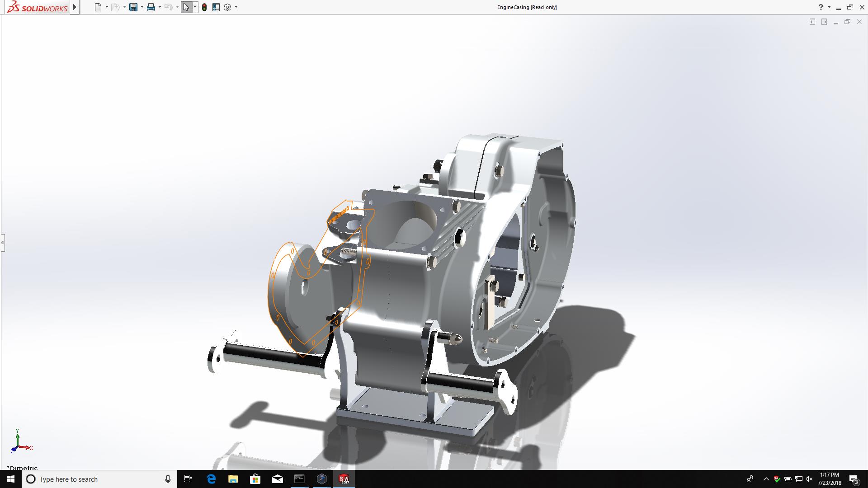
Task: Click the Save floppy disk icon
Action: coord(133,7)
